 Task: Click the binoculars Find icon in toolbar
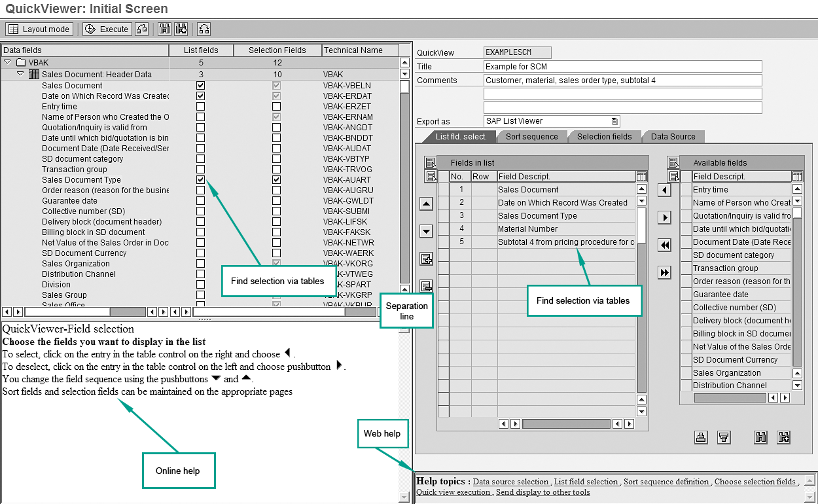click(164, 29)
